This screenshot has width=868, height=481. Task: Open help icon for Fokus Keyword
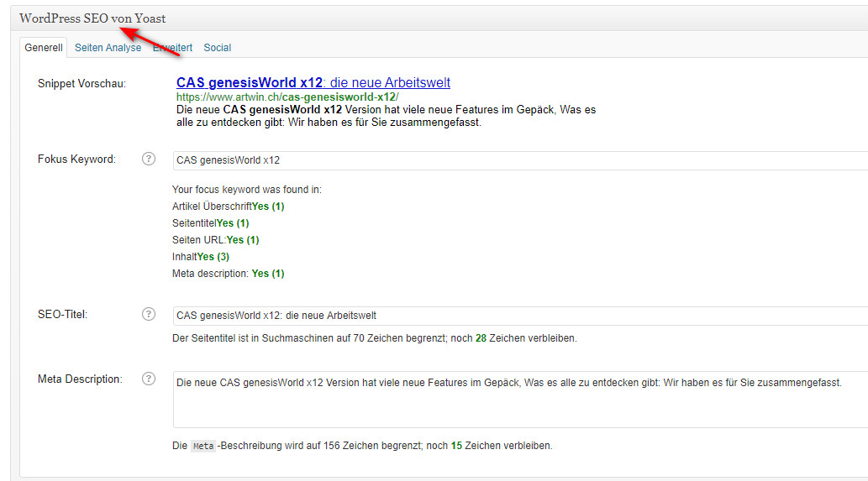pos(149,159)
